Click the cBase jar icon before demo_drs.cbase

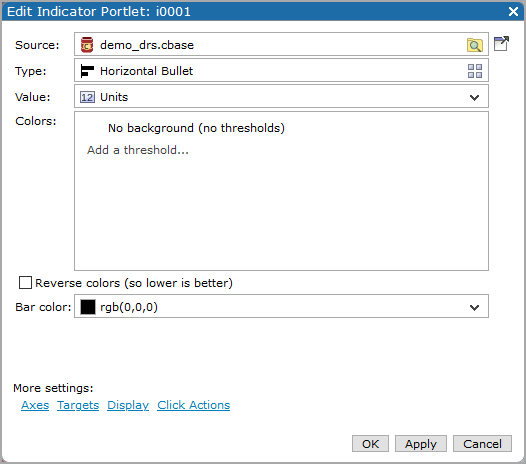[87, 45]
